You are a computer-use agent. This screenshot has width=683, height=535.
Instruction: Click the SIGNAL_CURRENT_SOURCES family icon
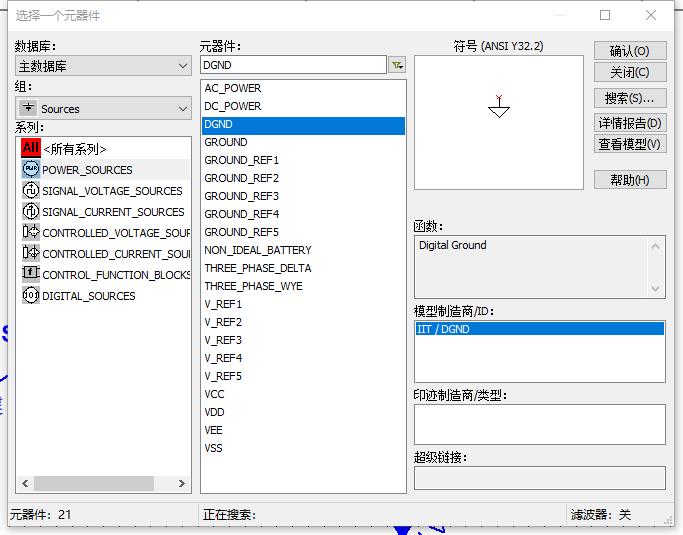[x=30, y=211]
